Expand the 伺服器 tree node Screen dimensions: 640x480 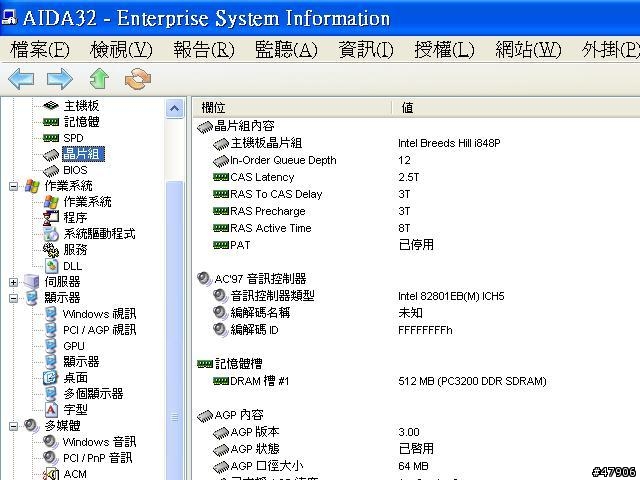coord(13,282)
